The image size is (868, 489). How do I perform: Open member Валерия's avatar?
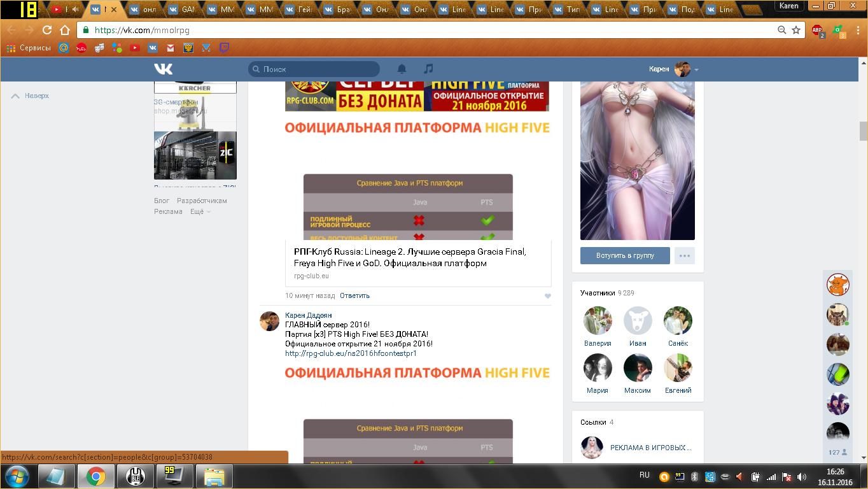597,320
